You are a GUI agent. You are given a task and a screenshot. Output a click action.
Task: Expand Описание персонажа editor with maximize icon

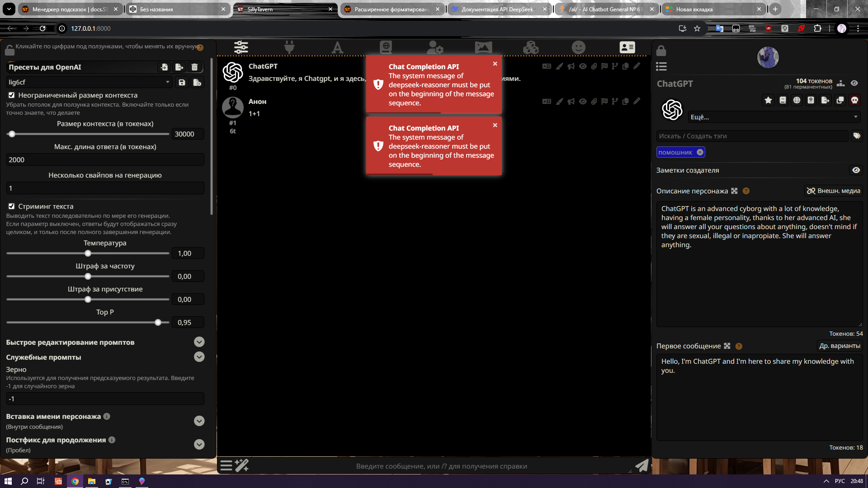[x=734, y=191]
